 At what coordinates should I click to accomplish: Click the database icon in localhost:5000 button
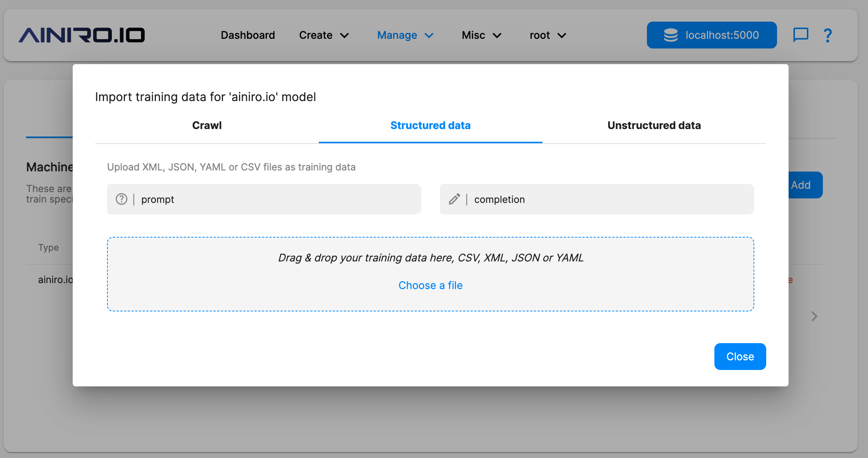[671, 35]
